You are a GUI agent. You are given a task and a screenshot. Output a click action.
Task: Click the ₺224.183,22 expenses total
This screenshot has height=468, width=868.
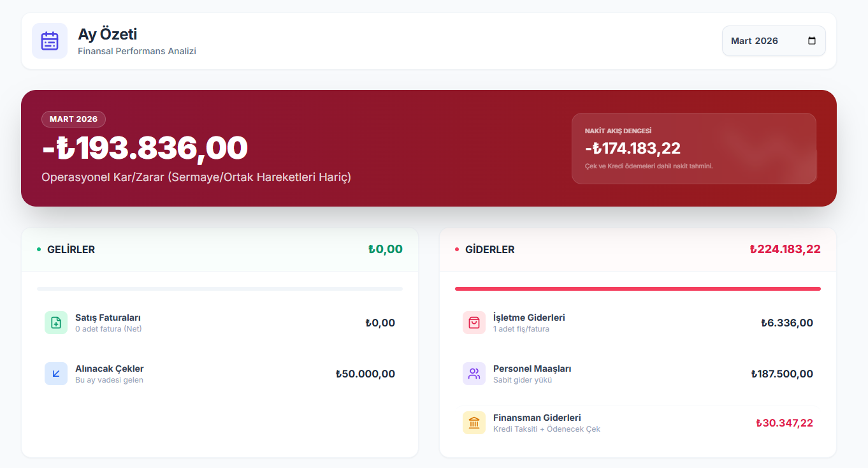click(x=786, y=249)
